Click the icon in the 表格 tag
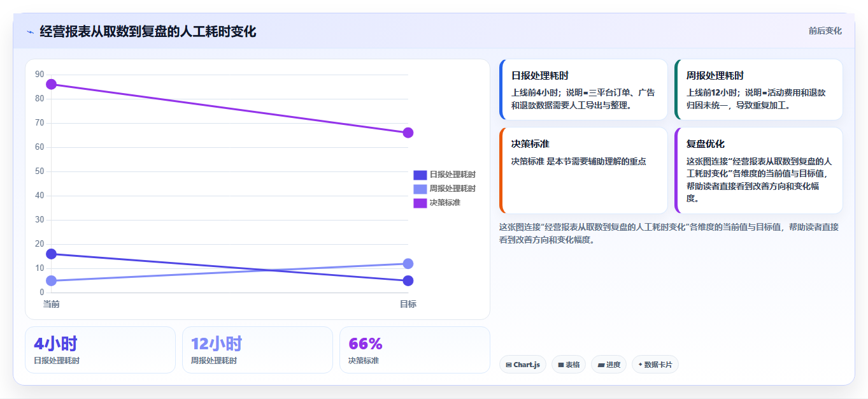Viewport: 868px width, 399px height. coord(561,365)
